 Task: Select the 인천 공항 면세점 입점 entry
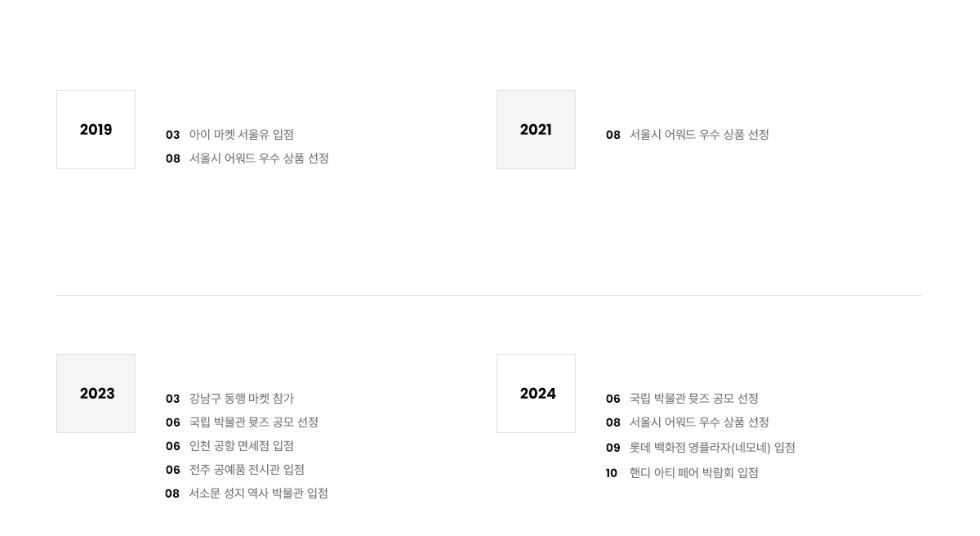tap(241, 446)
